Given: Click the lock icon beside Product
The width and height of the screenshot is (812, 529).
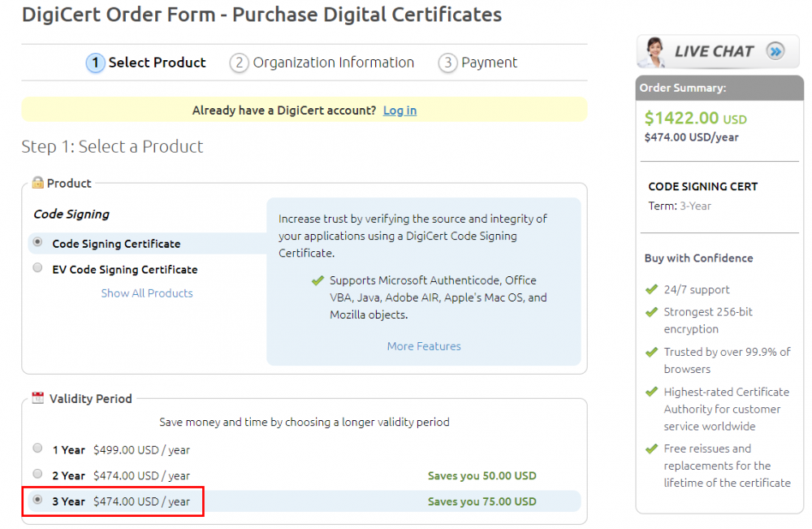Looking at the screenshot, I should [37, 183].
